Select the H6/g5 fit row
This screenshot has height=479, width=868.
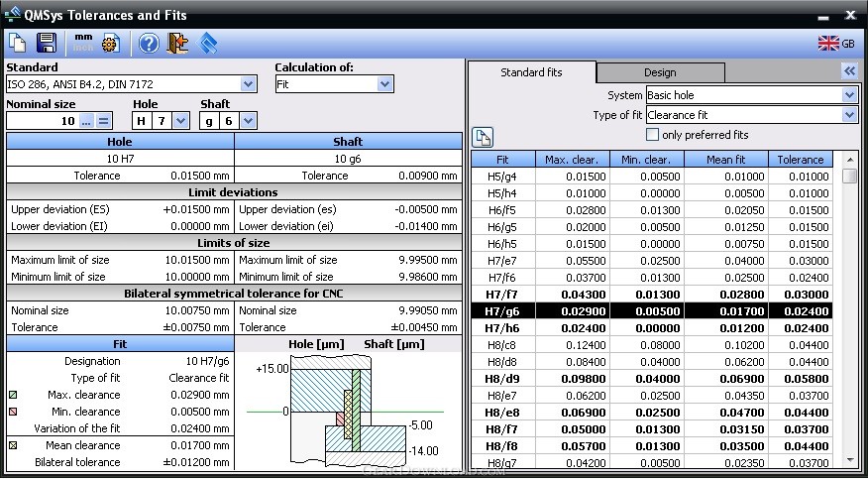pos(652,227)
